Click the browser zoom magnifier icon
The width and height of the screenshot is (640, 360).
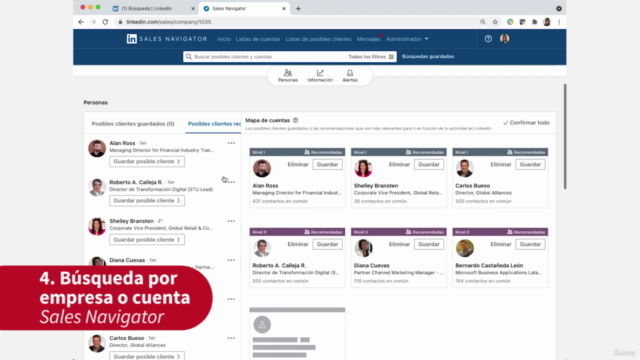483,22
